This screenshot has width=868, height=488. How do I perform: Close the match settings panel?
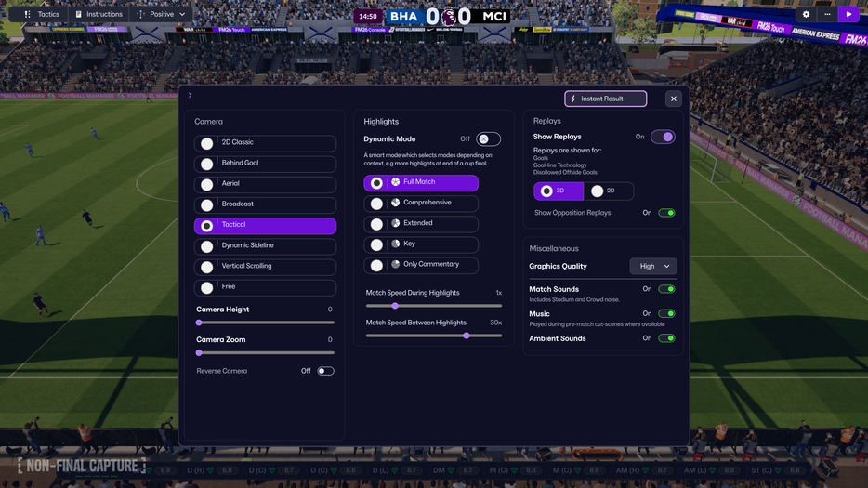[x=673, y=99]
